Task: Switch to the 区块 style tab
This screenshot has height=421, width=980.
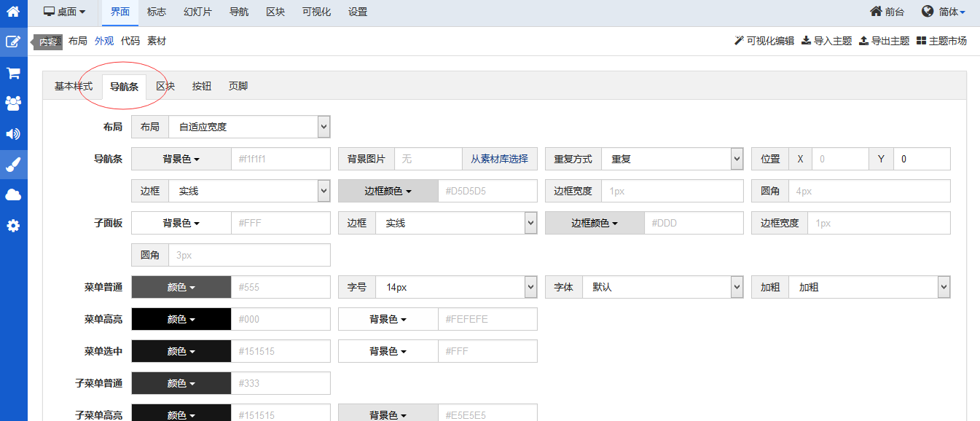Action: [x=165, y=86]
